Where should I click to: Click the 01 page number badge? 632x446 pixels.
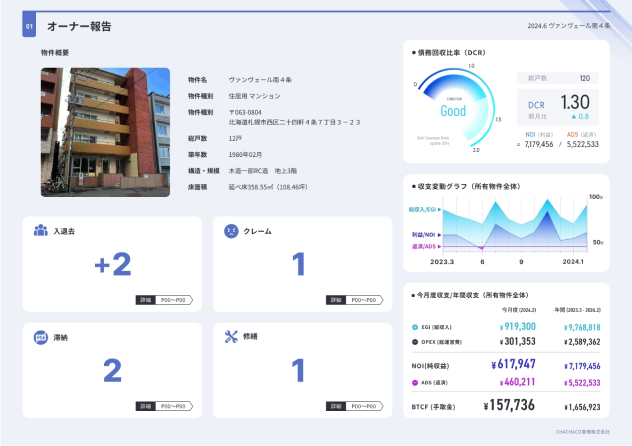(29, 26)
